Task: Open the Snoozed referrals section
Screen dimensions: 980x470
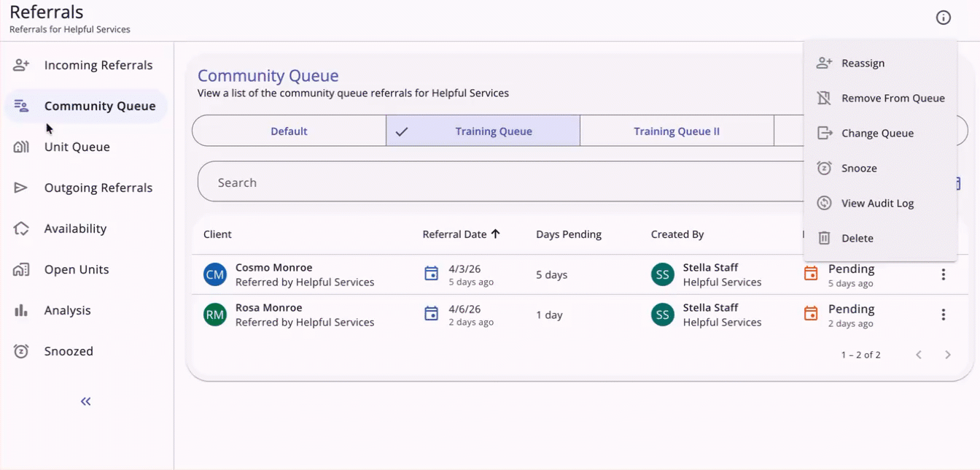Action: tap(70, 351)
